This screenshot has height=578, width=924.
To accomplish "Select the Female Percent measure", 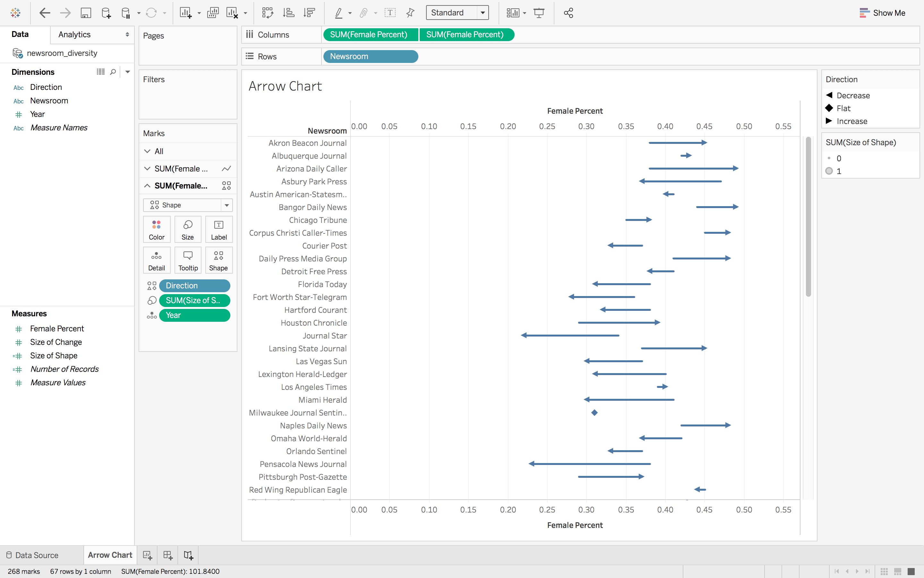I will 57,328.
